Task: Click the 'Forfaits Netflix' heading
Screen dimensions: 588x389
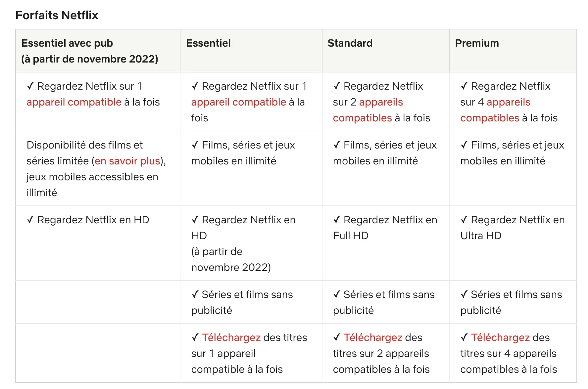Action: click(x=57, y=15)
